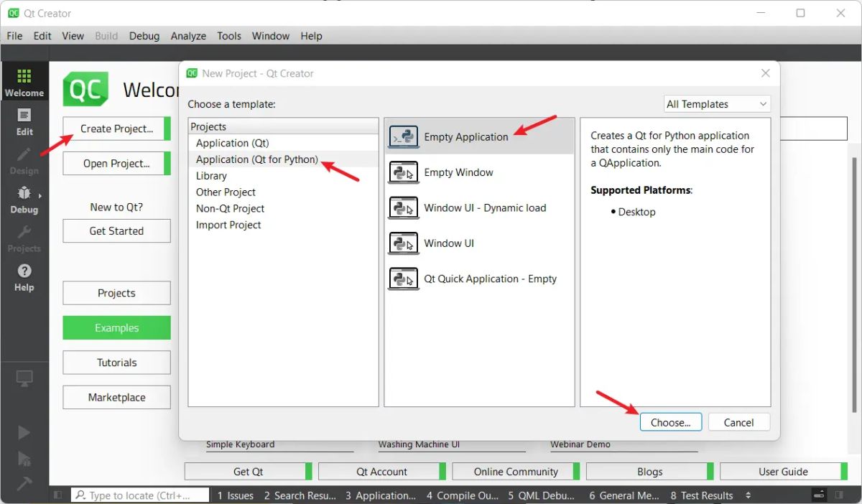The height and width of the screenshot is (504, 862).
Task: Click the Cancel button
Action: tap(738, 422)
